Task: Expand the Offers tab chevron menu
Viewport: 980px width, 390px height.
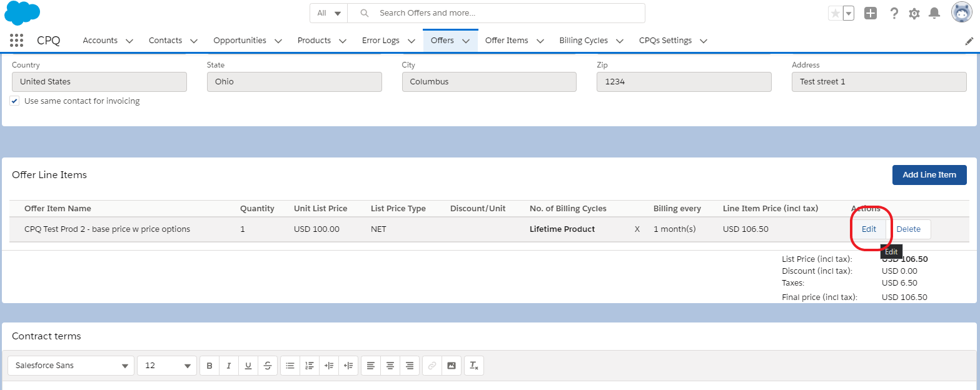Action: pos(466,41)
